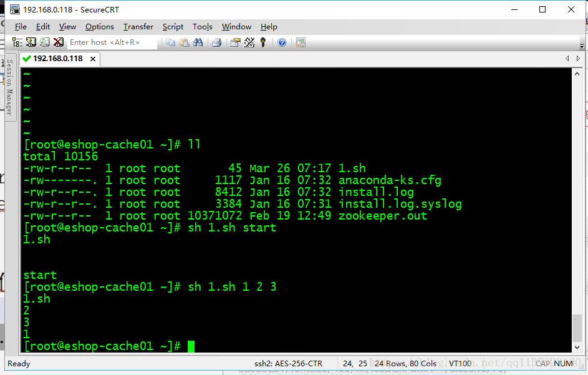Click the blue Help question icon
The image size is (588, 375).
point(282,42)
